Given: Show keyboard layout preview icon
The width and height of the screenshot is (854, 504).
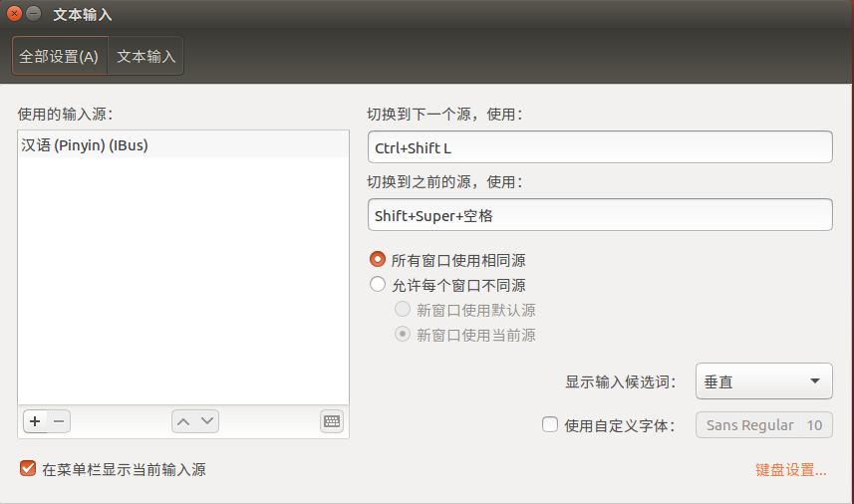Looking at the screenshot, I should 332,421.
